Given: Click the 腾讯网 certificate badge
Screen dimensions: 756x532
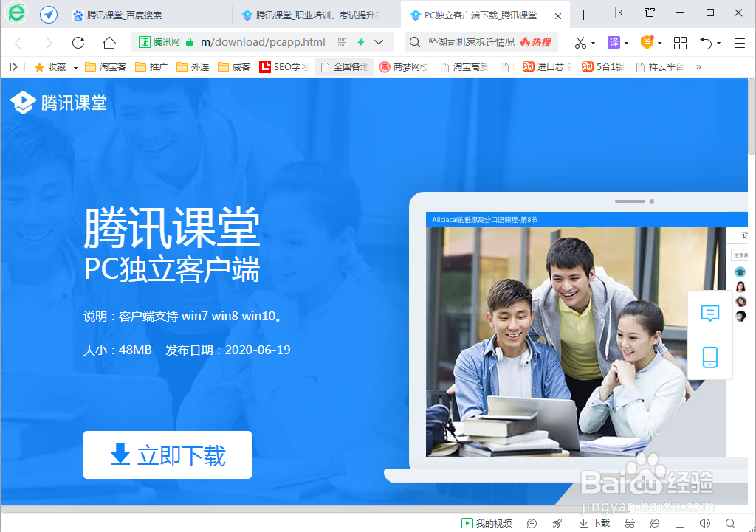Looking at the screenshot, I should 159,42.
